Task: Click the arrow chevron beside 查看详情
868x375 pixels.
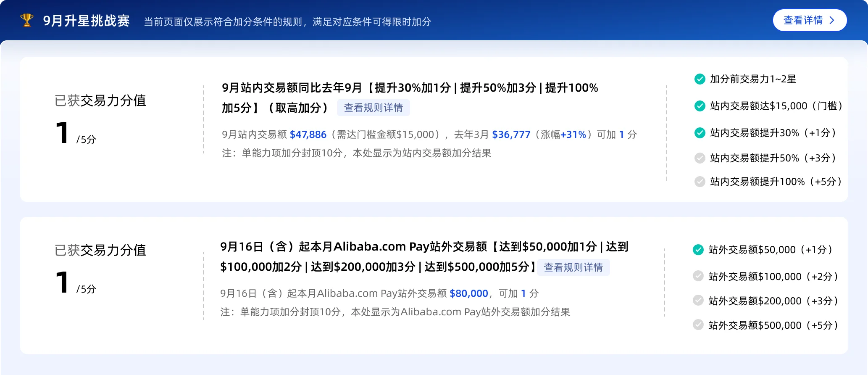Action: click(832, 20)
